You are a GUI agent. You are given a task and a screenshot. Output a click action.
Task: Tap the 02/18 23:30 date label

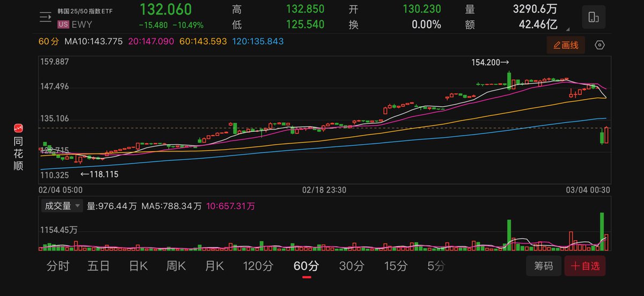point(324,190)
